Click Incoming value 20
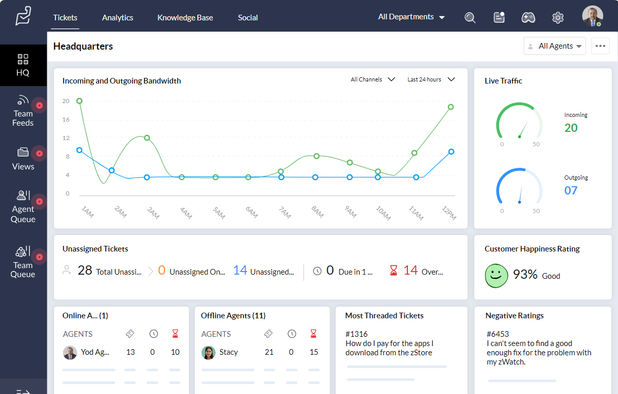 [571, 128]
